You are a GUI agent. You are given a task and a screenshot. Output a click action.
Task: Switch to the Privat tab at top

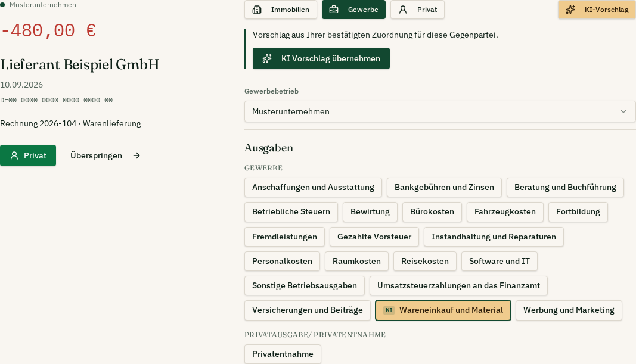point(417,10)
